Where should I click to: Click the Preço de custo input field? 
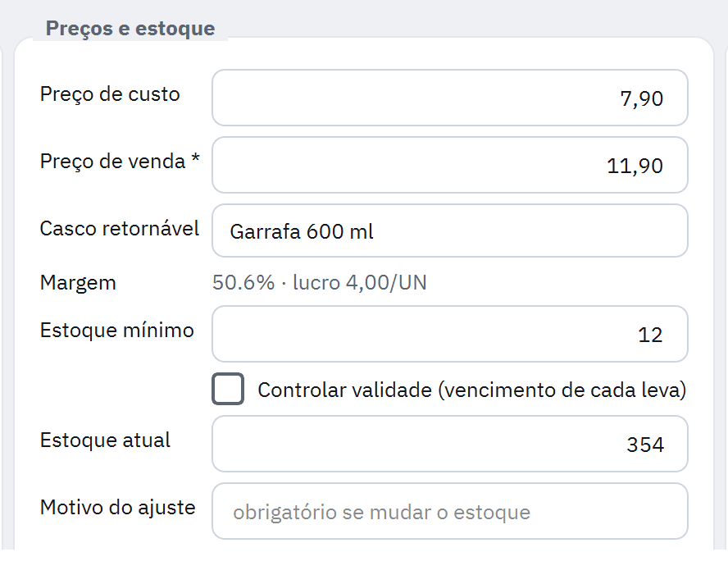coord(449,98)
